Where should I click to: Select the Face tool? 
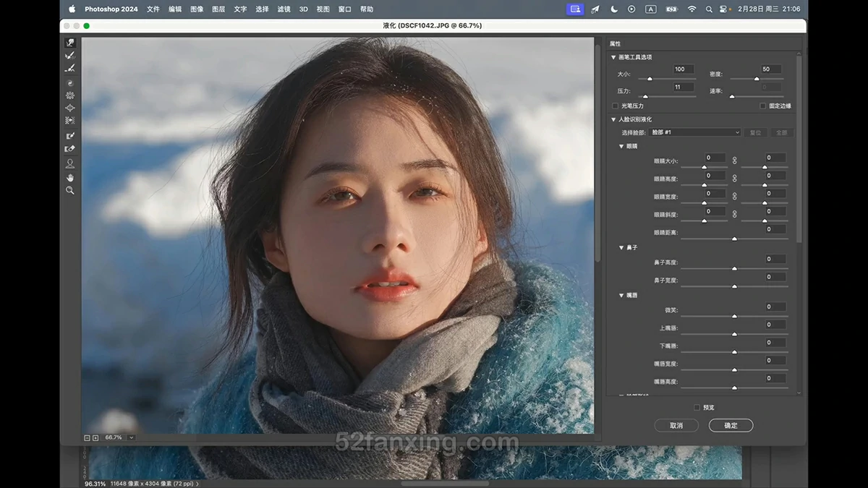click(70, 163)
